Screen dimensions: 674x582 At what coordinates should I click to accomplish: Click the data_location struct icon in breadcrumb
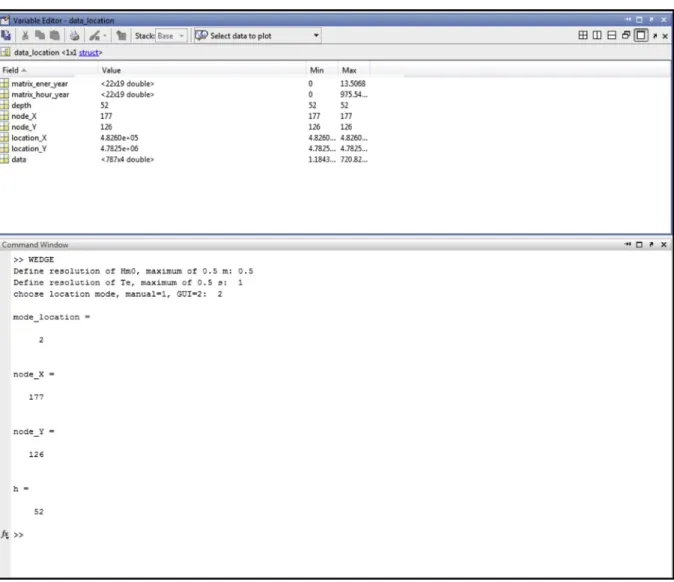6,52
